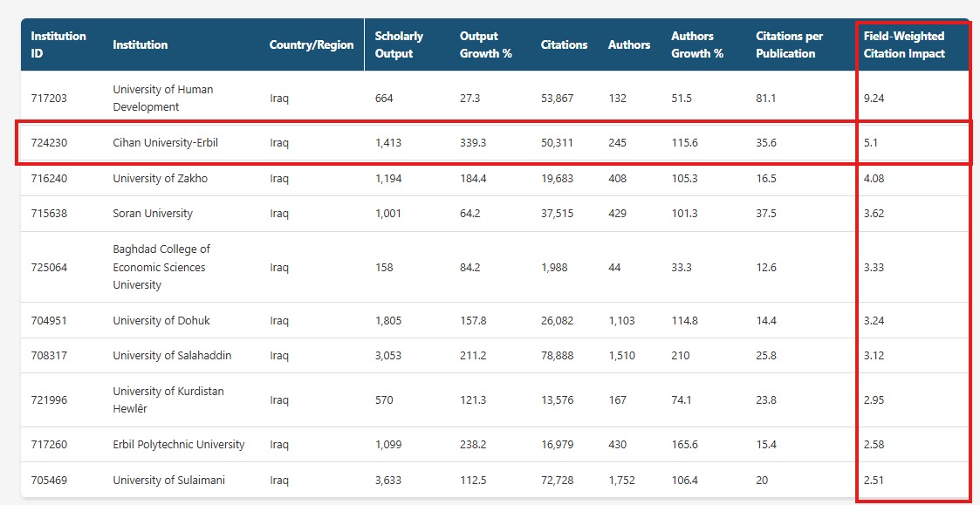
Task: Select authors value 1,510
Action: [x=621, y=356]
